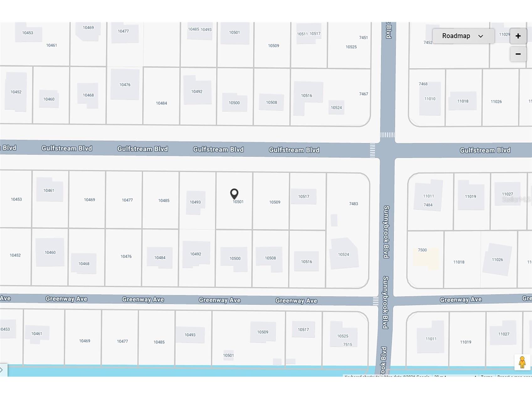This screenshot has height=399, width=532.
Task: Open the Roadmap map type dropdown
Action: tap(463, 36)
